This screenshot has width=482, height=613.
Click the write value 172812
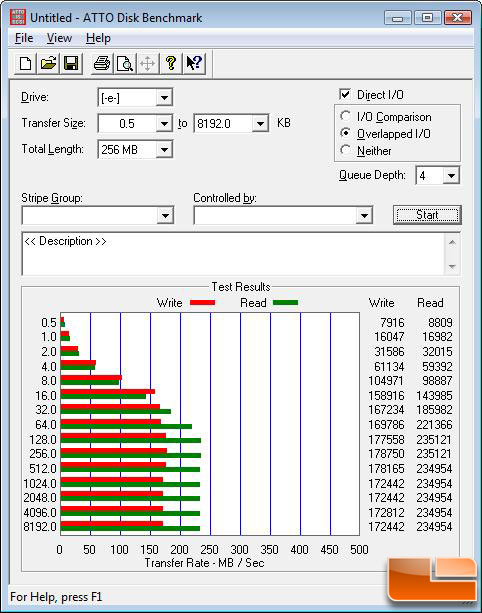click(x=386, y=512)
